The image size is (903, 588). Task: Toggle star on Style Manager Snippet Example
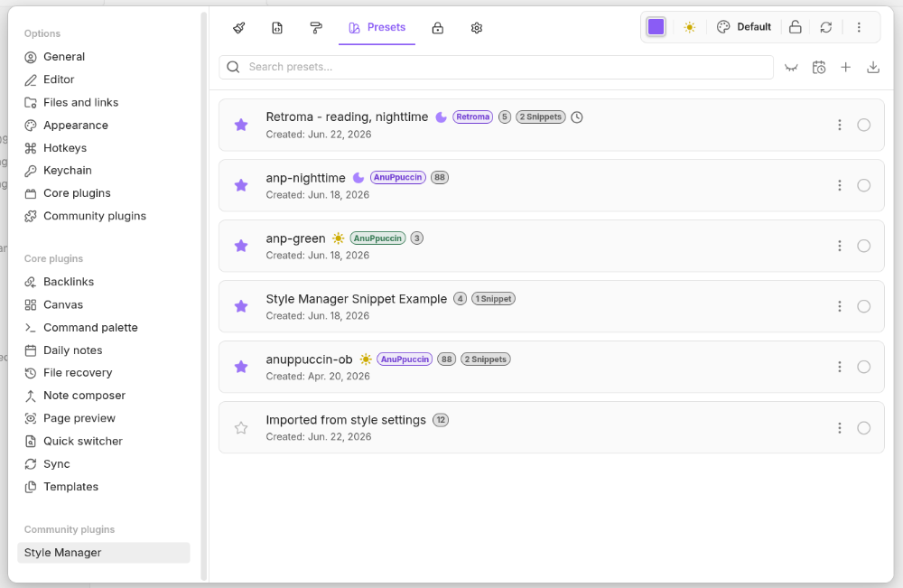point(241,306)
